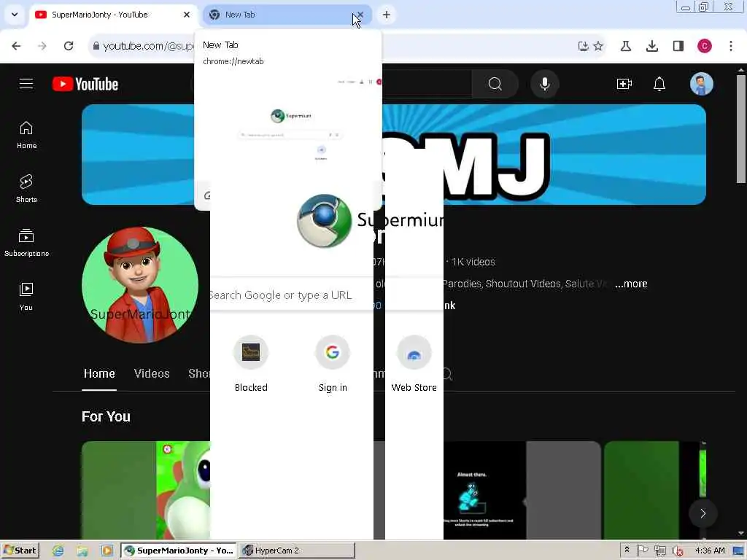Click the install app icon in address bar
The height and width of the screenshot is (560, 747).
583,46
